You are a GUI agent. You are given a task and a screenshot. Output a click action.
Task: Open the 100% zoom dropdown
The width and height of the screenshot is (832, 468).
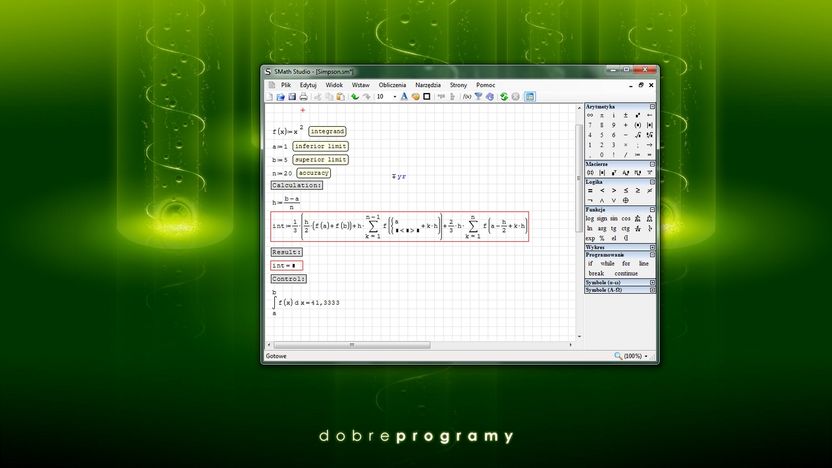(646, 356)
